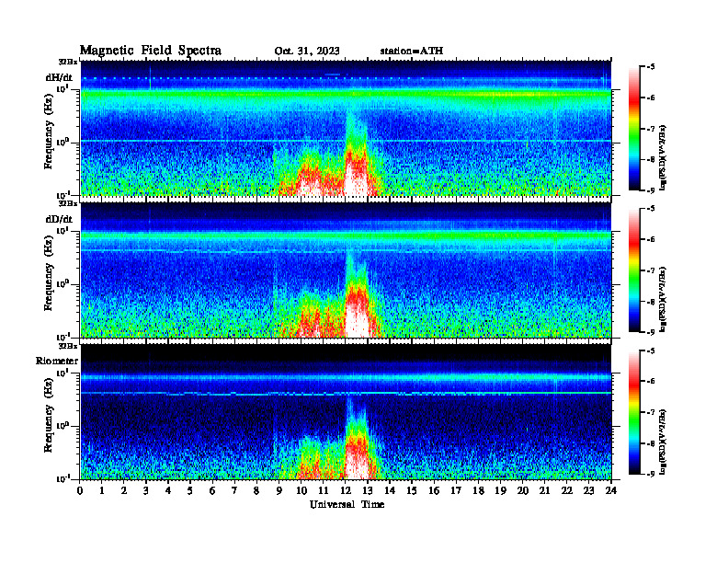Click hour "12" on the Universal Time axis
728x563 pixels.
coord(346,490)
